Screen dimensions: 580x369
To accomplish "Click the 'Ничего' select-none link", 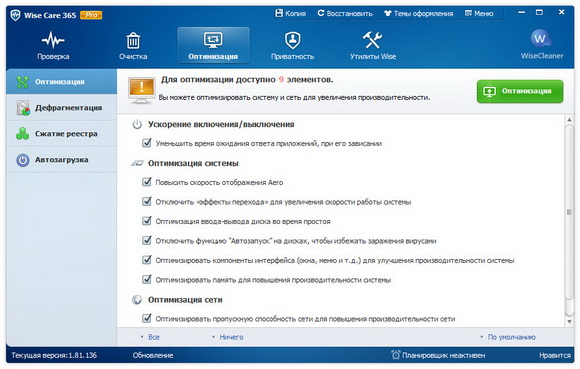I will (231, 337).
